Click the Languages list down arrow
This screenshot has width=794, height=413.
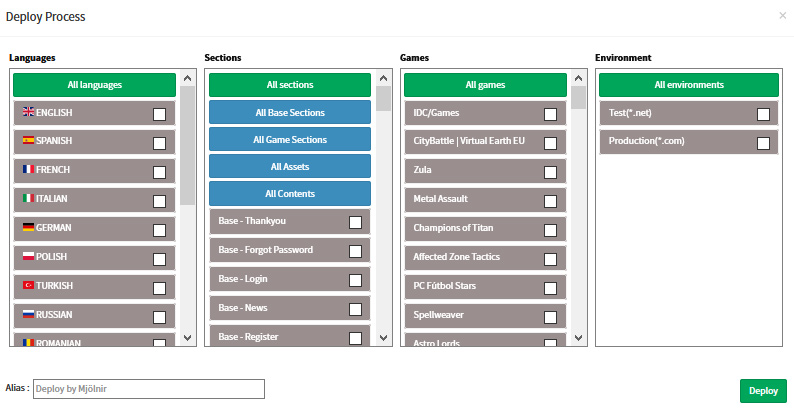(187, 338)
